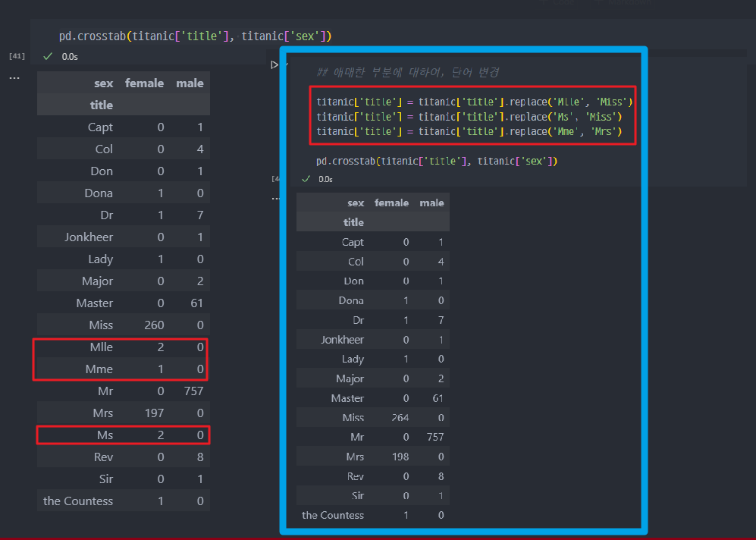Click the 'title' index label in cell [41] output
The image size is (756, 540).
[102, 105]
